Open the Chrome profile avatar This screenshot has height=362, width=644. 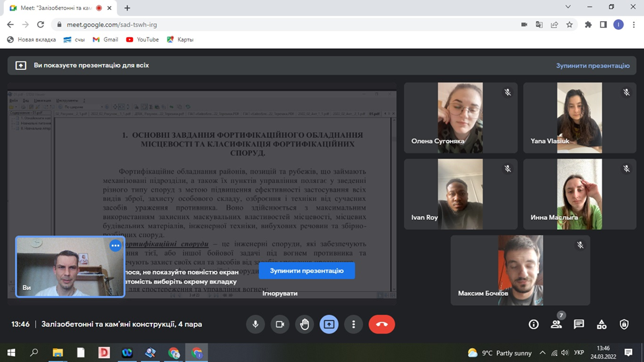[x=618, y=24]
